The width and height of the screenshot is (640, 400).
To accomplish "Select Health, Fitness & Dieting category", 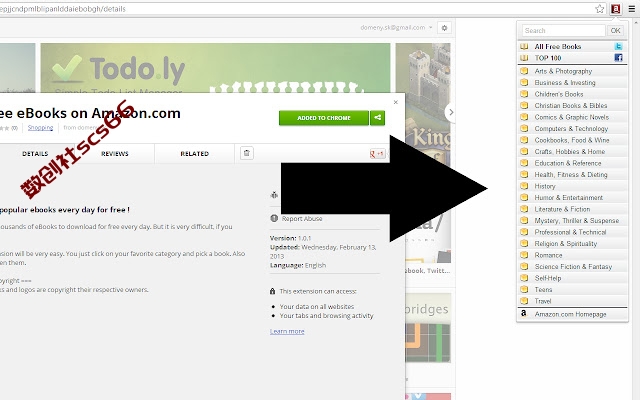I will [572, 174].
